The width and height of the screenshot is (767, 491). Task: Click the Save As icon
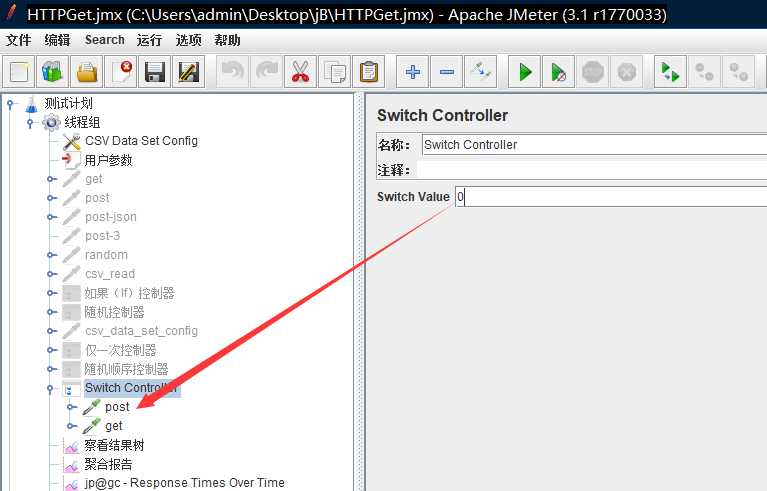[188, 72]
